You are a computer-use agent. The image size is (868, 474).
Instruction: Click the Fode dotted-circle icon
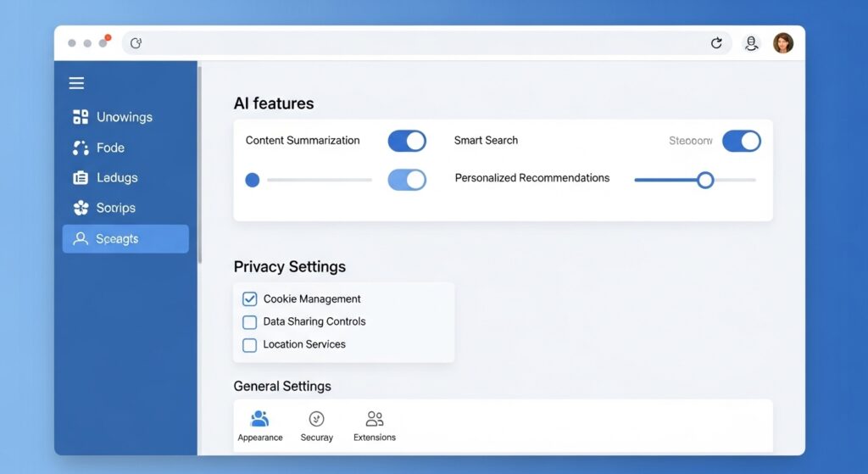(81, 148)
